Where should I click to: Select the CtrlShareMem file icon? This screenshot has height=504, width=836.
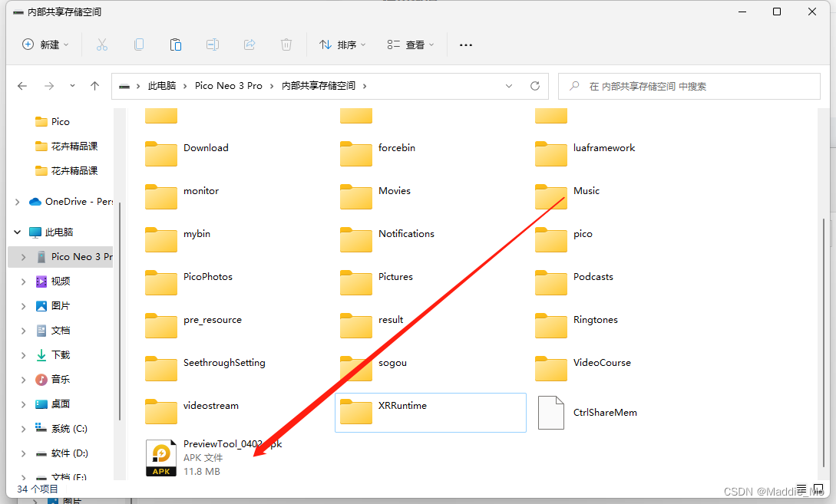coord(550,413)
